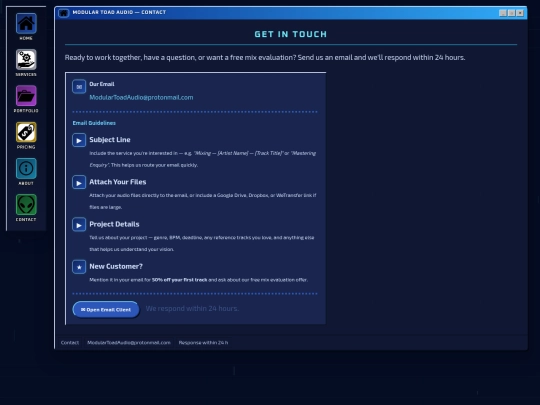540x405 pixels.
Task: Open the Contact alien icon
Action: tap(26, 205)
